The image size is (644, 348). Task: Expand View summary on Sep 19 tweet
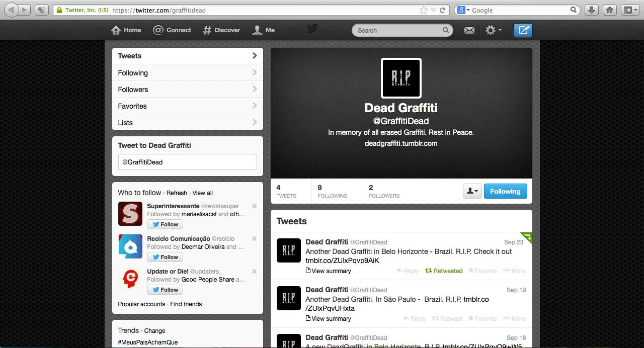tap(329, 319)
